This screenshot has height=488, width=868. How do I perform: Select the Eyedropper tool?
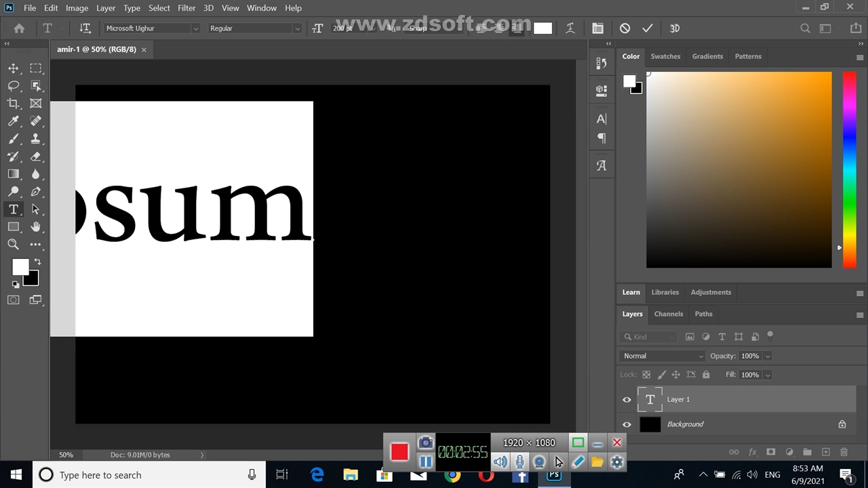[x=14, y=121]
